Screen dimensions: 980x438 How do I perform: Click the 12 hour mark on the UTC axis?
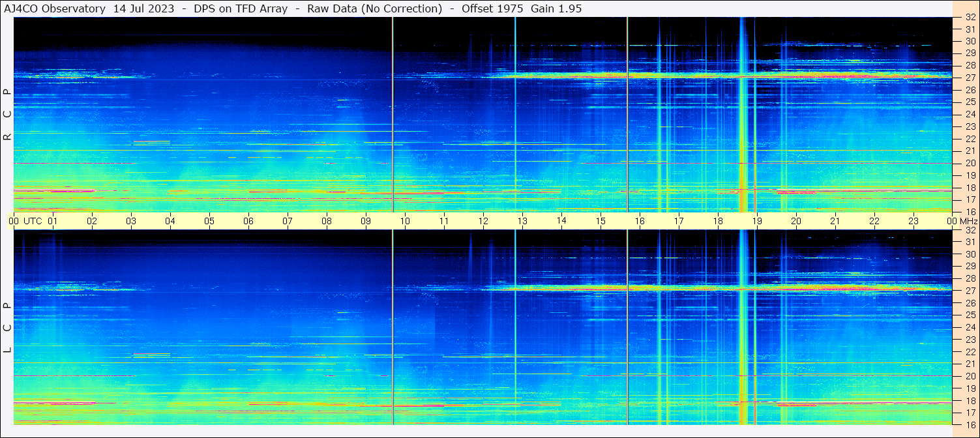click(x=483, y=221)
